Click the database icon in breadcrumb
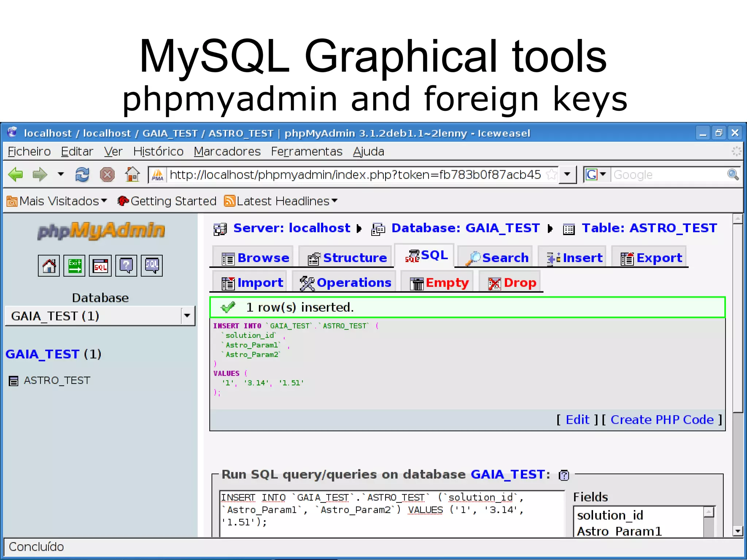Image resolution: width=747 pixels, height=560 pixels. click(x=378, y=229)
